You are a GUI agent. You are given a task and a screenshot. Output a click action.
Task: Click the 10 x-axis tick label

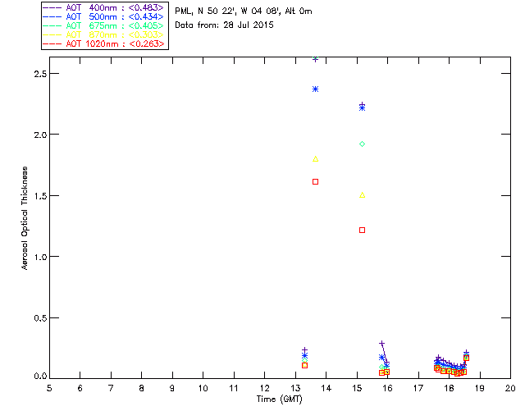[x=203, y=389]
